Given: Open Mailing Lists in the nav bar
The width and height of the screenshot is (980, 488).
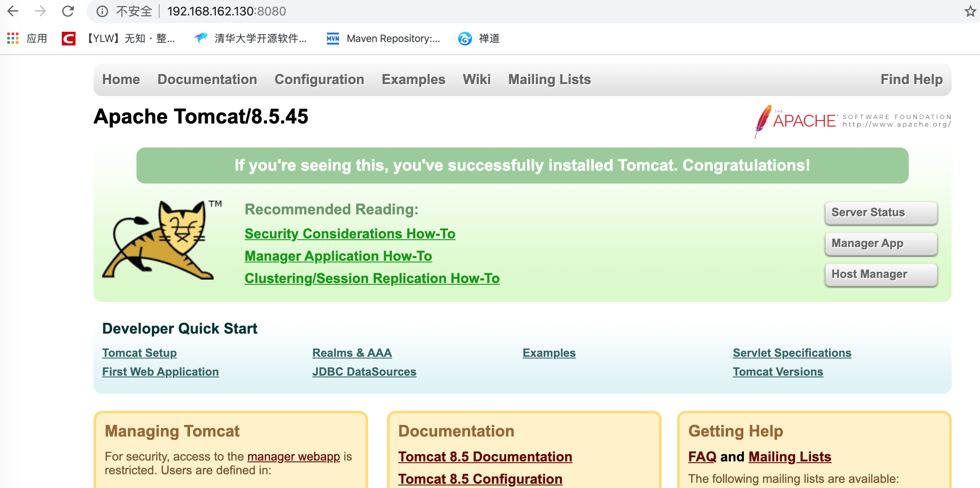Looking at the screenshot, I should coord(550,80).
